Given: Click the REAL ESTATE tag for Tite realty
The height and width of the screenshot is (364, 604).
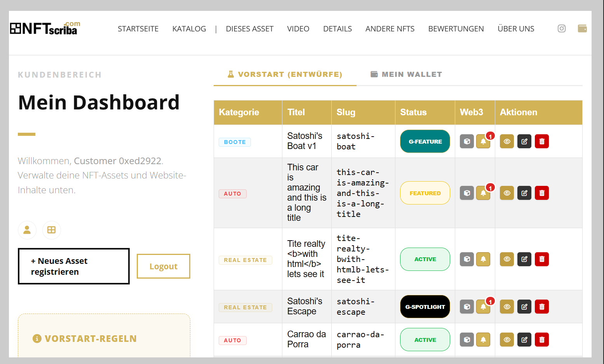Looking at the screenshot, I should pos(245,260).
